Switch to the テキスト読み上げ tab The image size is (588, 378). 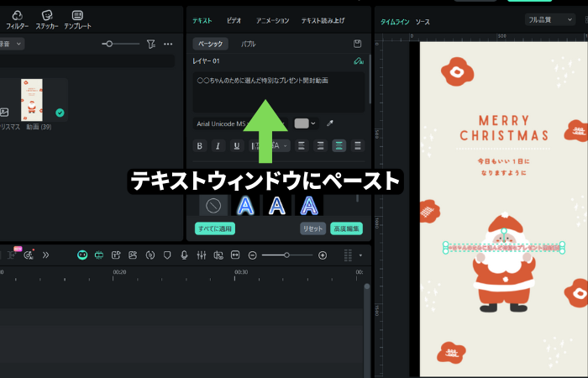coord(323,21)
